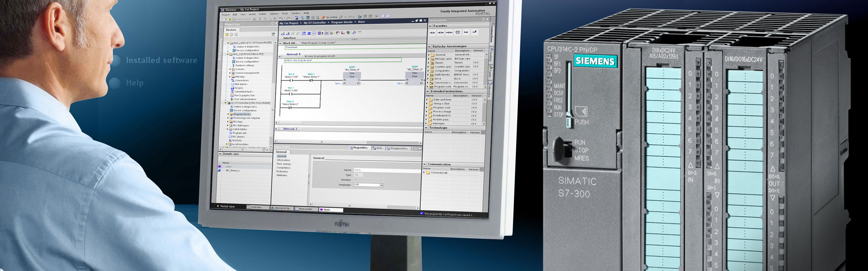Open the Language dropdown
Viewport: 868px width, 271px height.
click(x=382, y=185)
